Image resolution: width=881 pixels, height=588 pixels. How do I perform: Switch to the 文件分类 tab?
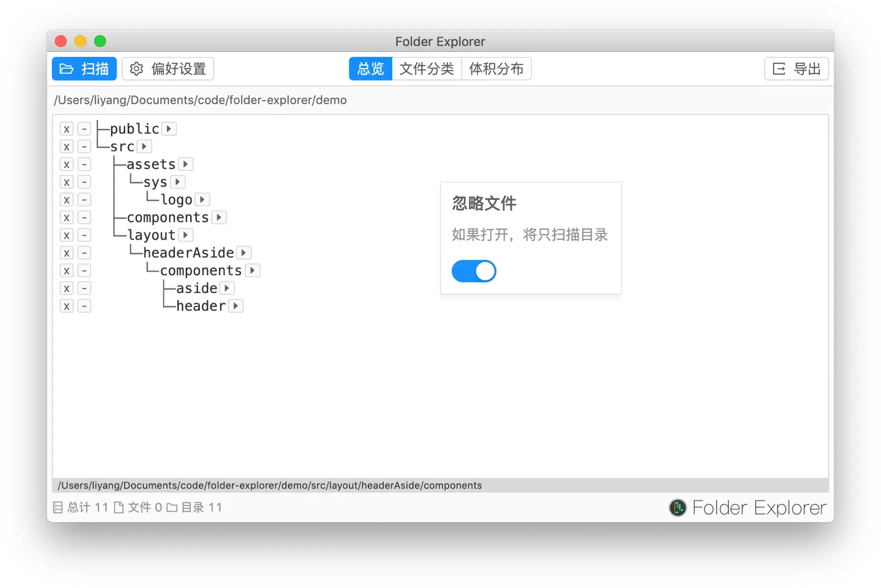coord(426,69)
